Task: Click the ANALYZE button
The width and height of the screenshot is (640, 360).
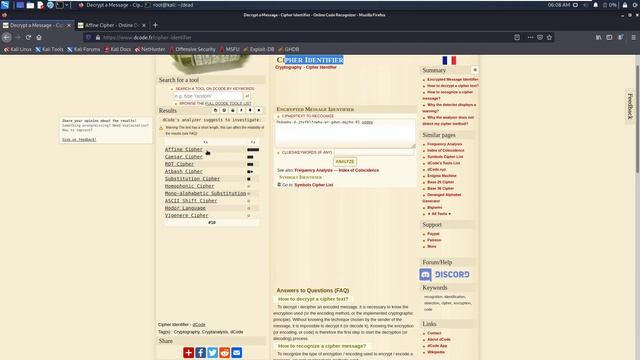Action: (x=345, y=162)
